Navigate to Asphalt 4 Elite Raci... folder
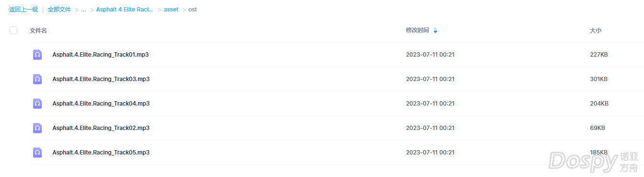Viewport: 644px width, 177px height. (125, 10)
